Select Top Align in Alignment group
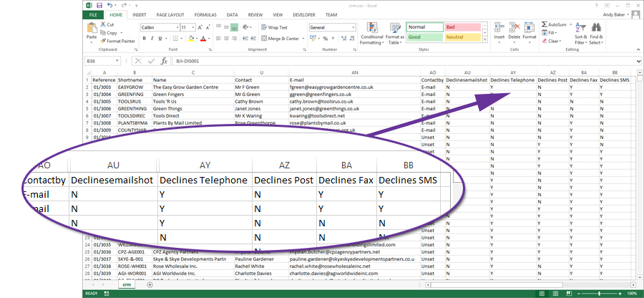Image resolution: width=644 pixels, height=298 pixels. coord(219,27)
